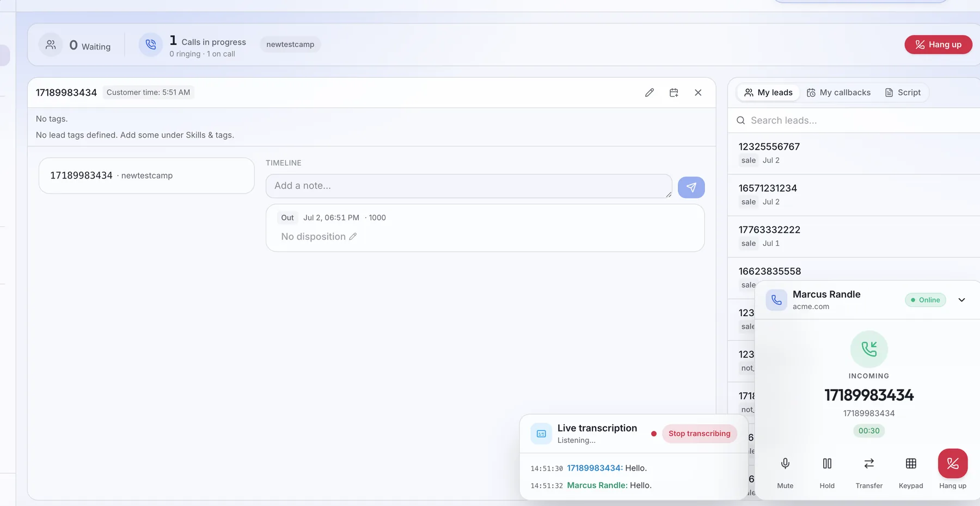Select lead 17763332222

854,237
